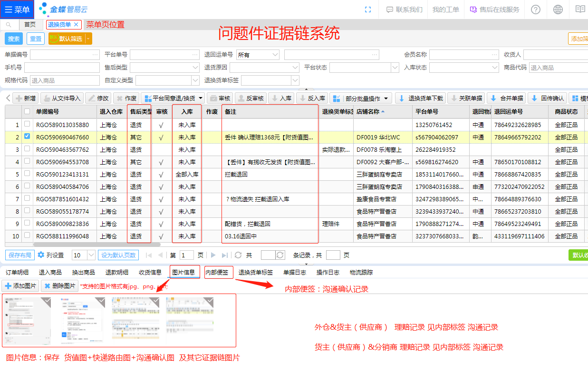Go to next page arrow

213,255
